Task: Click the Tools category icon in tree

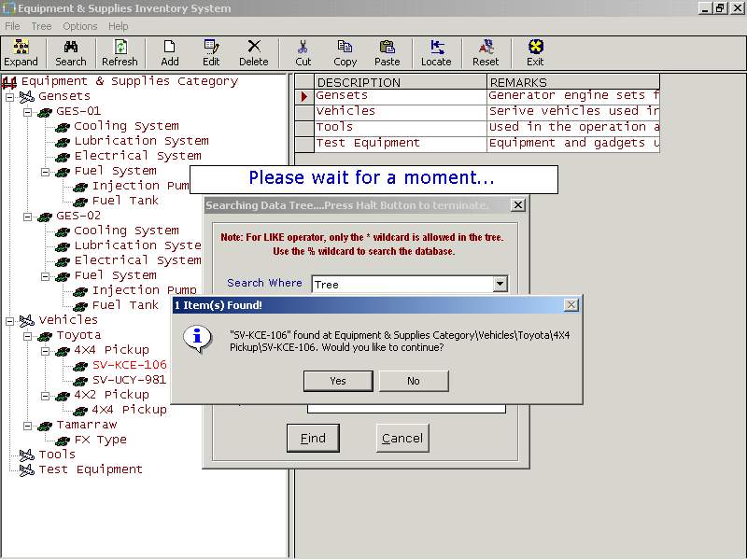Action: click(27, 455)
